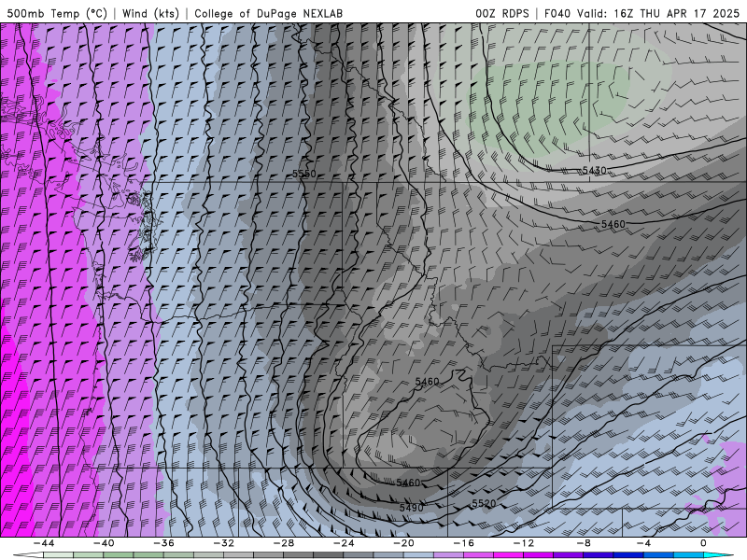The image size is (747, 560).
Task: Click the '00Z RDPS' model run label
Action: 502,13
